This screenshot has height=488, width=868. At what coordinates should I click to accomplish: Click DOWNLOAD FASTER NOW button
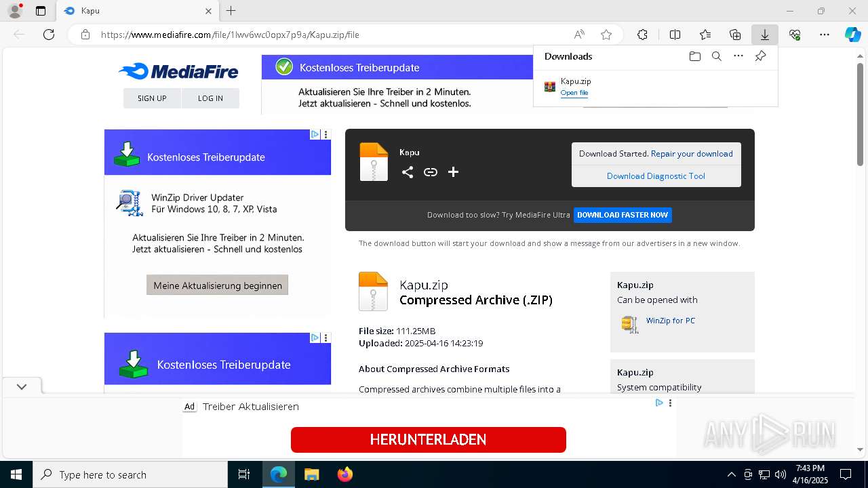[623, 215]
